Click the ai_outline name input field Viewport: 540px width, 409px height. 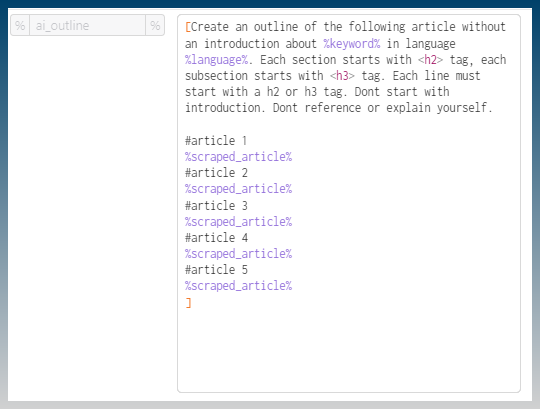pyautogui.click(x=87, y=25)
